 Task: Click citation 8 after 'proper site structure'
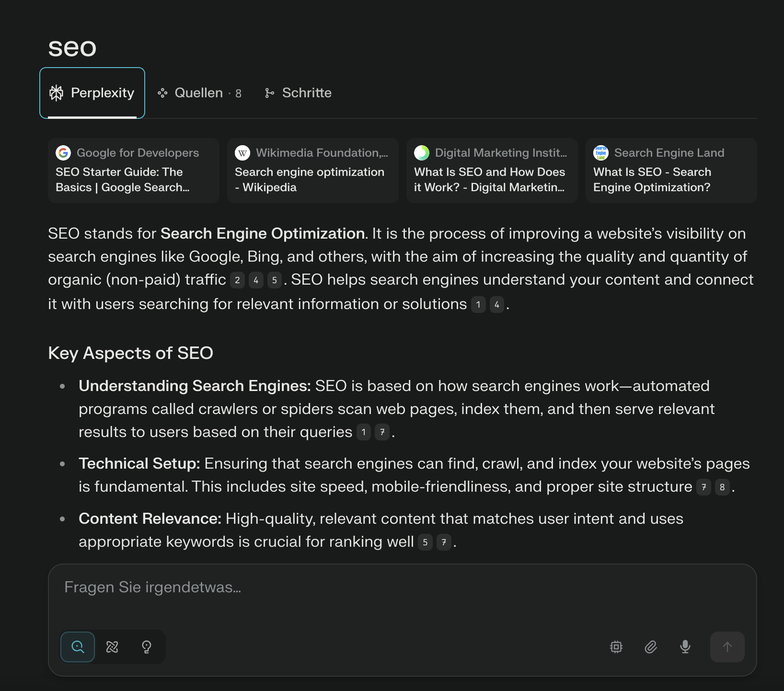722,487
